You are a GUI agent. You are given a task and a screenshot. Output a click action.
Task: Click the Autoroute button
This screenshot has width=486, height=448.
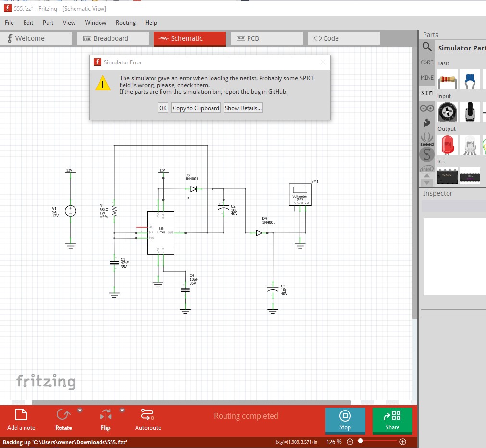point(148,420)
